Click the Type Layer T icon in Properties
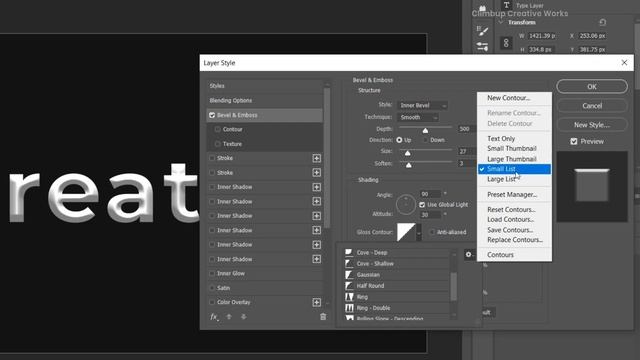This screenshot has width=640, height=360. point(507,5)
